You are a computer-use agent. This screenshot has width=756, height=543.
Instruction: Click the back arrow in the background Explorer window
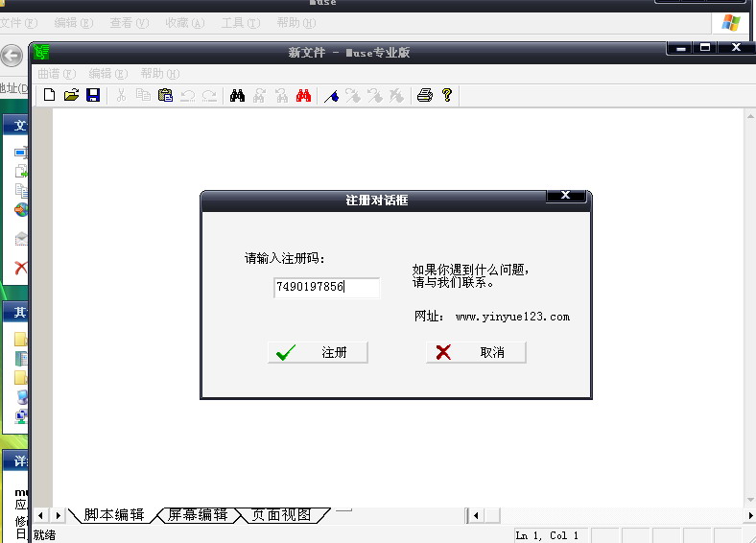click(x=12, y=56)
